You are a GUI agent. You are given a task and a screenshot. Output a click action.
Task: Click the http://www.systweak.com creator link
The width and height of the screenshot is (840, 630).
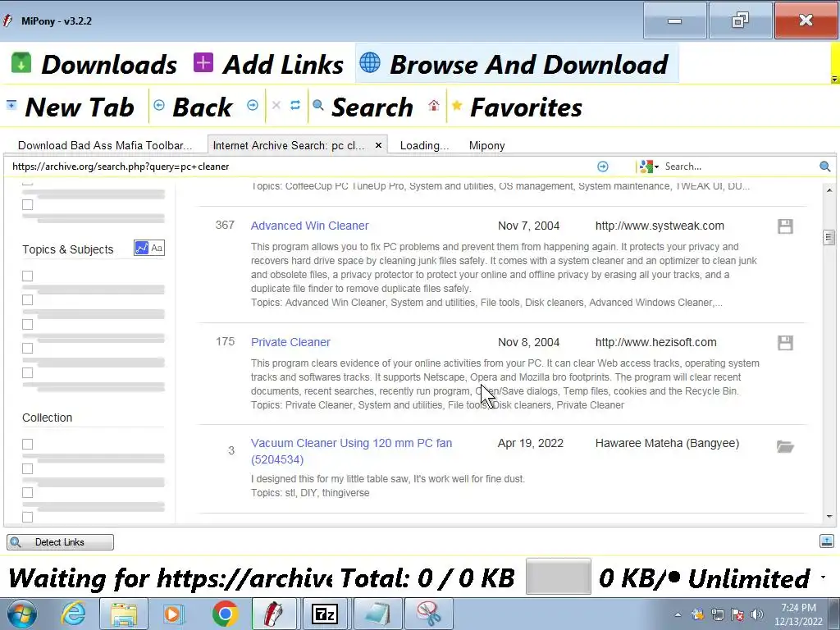coord(660,226)
